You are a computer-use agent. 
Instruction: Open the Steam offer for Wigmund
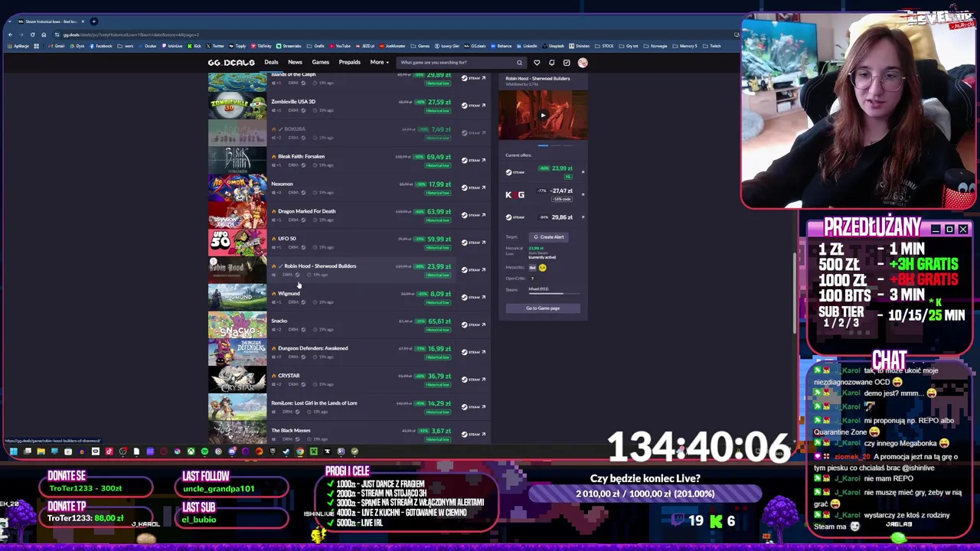click(x=474, y=297)
